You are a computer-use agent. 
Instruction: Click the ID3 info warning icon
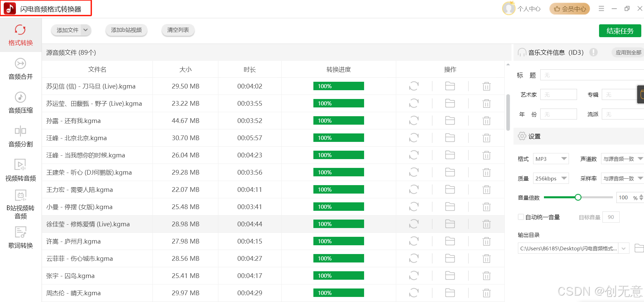(593, 52)
